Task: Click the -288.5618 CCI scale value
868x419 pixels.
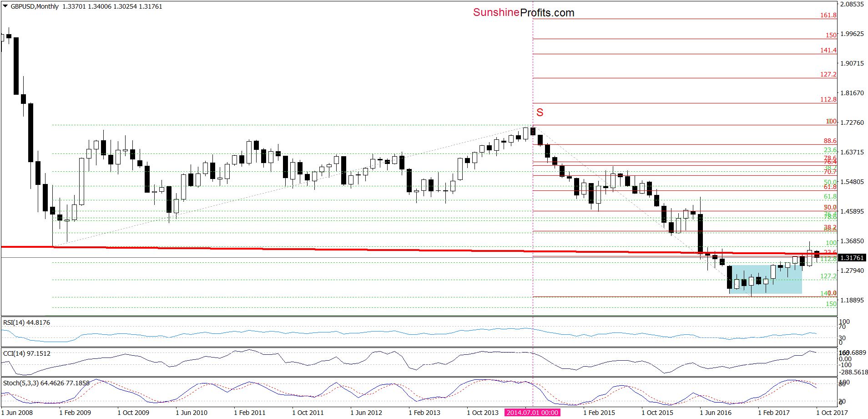Action: point(853,372)
